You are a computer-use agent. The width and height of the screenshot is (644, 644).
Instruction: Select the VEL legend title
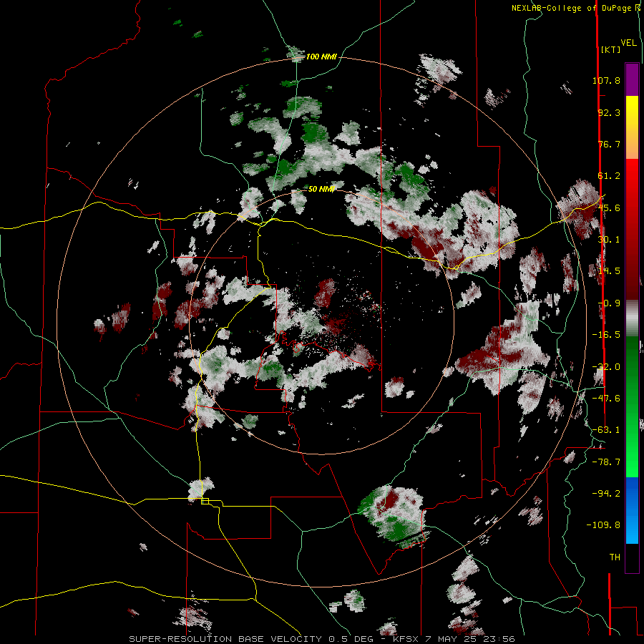(x=629, y=43)
